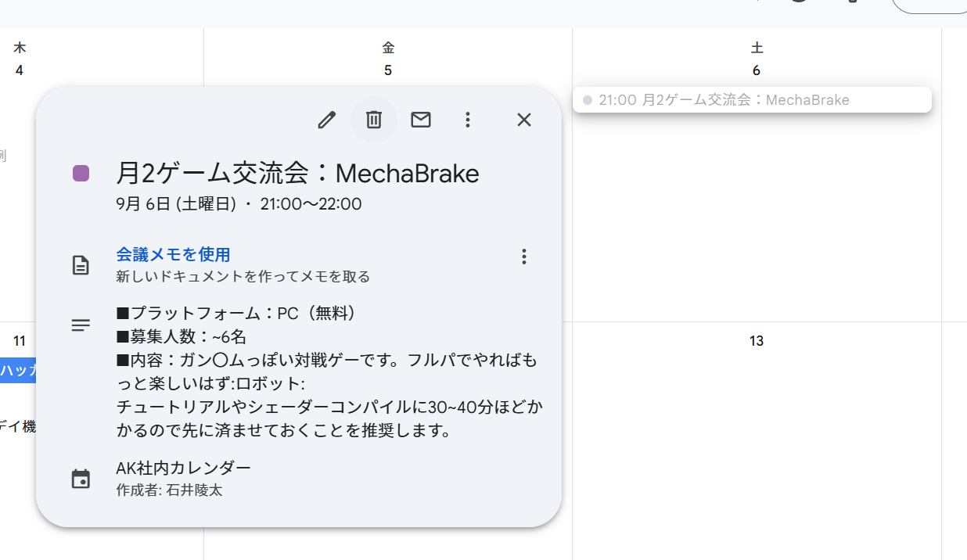This screenshot has width=967, height=560.
Task: Open more options beside 会議メモを使用
Action: pyautogui.click(x=524, y=257)
